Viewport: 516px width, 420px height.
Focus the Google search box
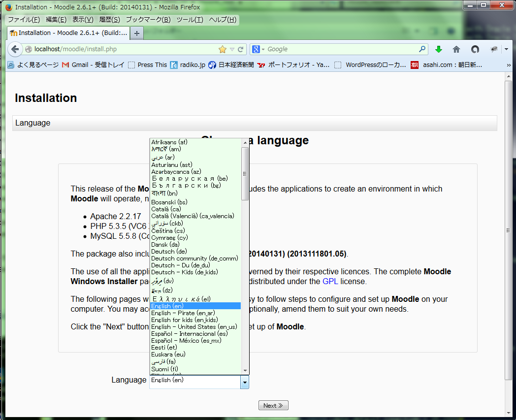click(342, 49)
